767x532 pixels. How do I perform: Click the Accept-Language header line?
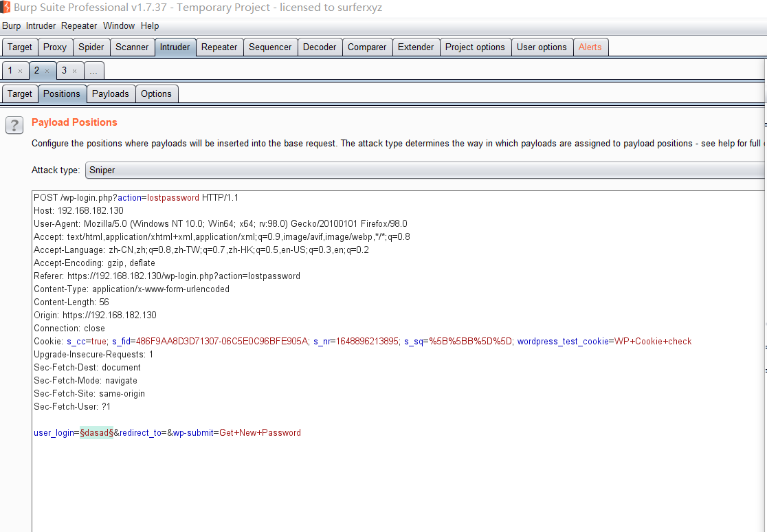point(201,250)
